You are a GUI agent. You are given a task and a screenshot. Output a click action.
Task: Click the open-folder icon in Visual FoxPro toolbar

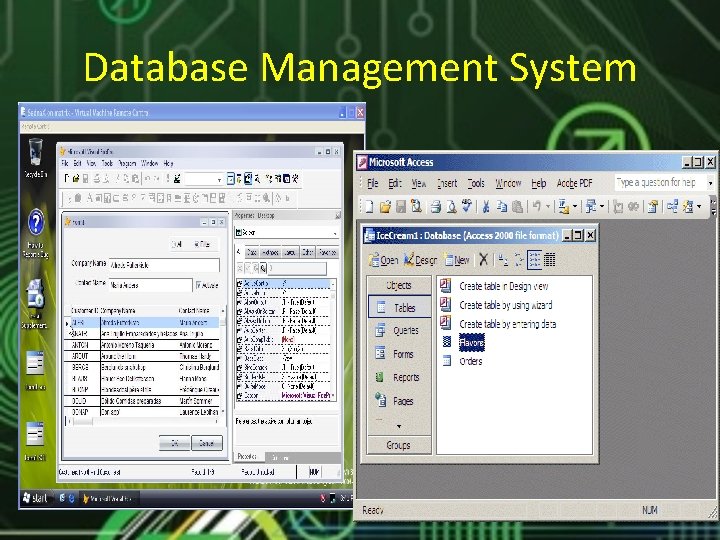point(76,179)
